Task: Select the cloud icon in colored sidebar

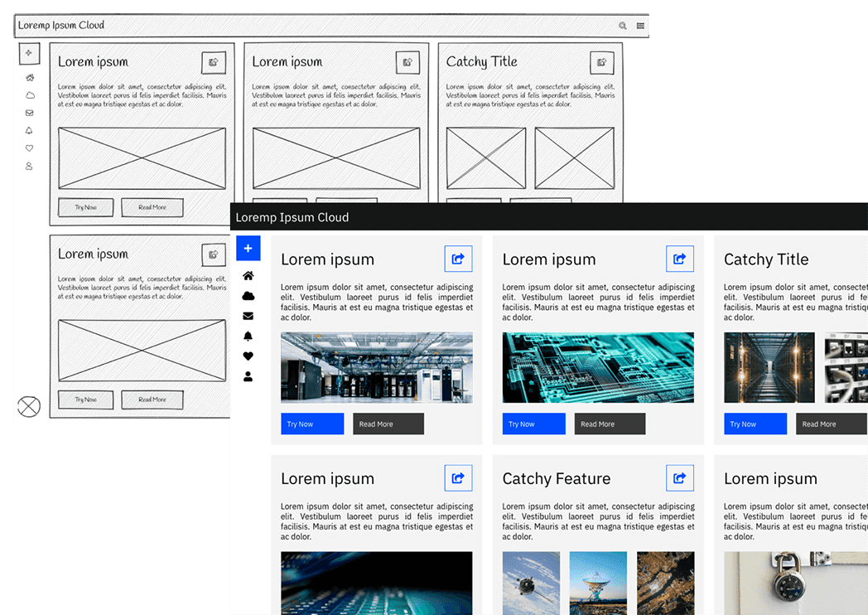Action: 248,296
